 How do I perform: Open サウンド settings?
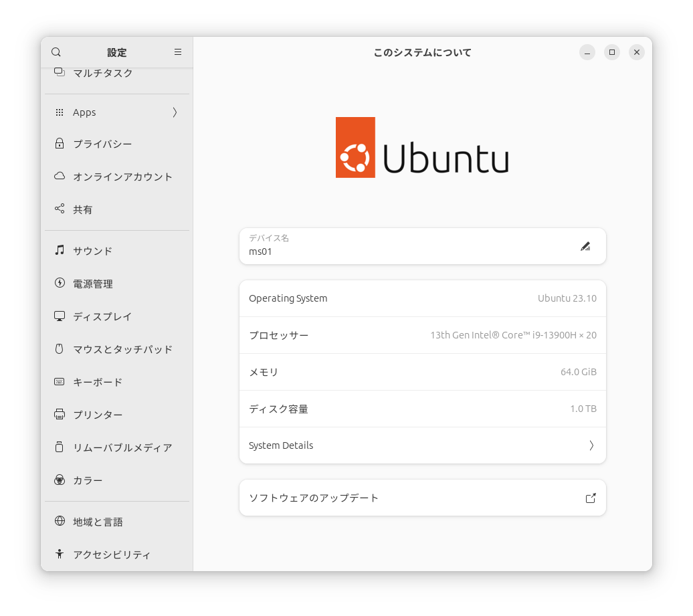pyautogui.click(x=117, y=251)
